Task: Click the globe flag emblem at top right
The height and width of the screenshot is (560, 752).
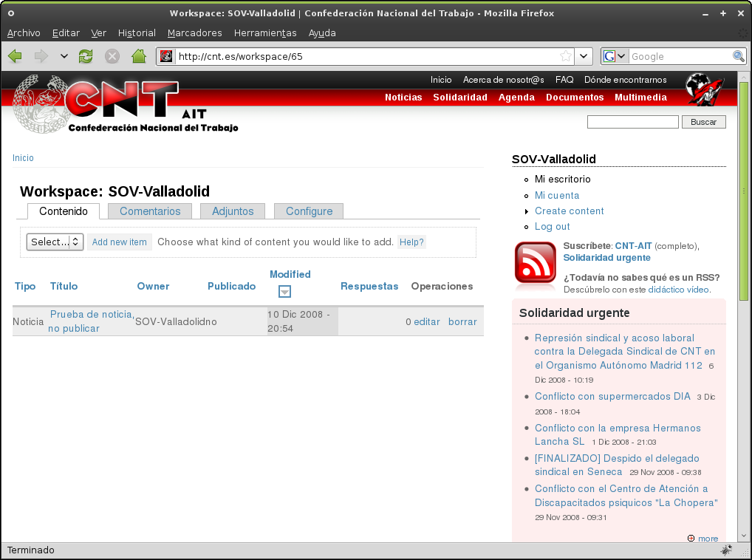Action: click(x=705, y=89)
